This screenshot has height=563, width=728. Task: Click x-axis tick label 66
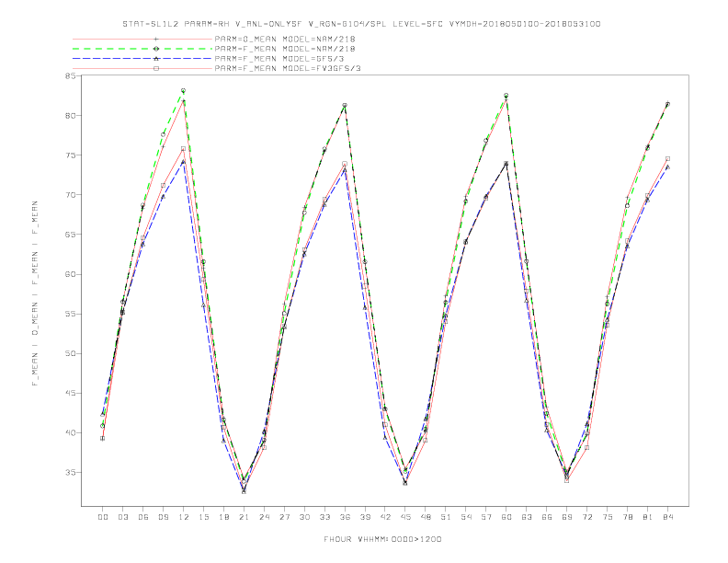click(x=547, y=517)
